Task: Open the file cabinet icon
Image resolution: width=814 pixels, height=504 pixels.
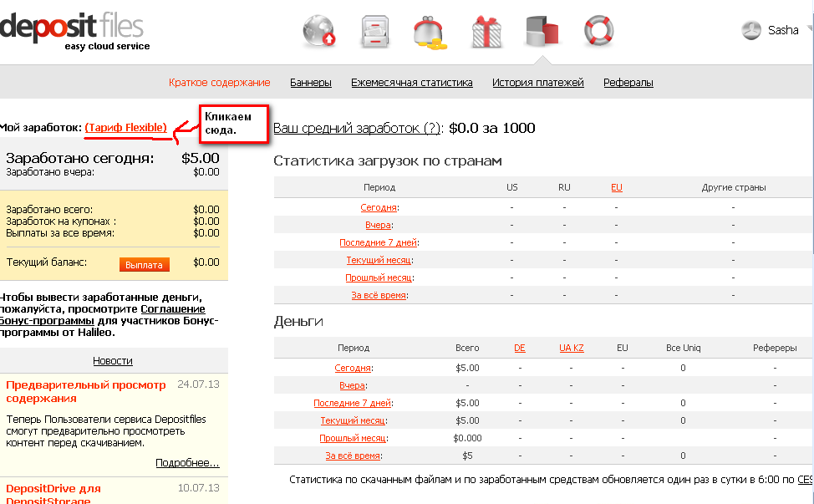Action: [x=375, y=32]
